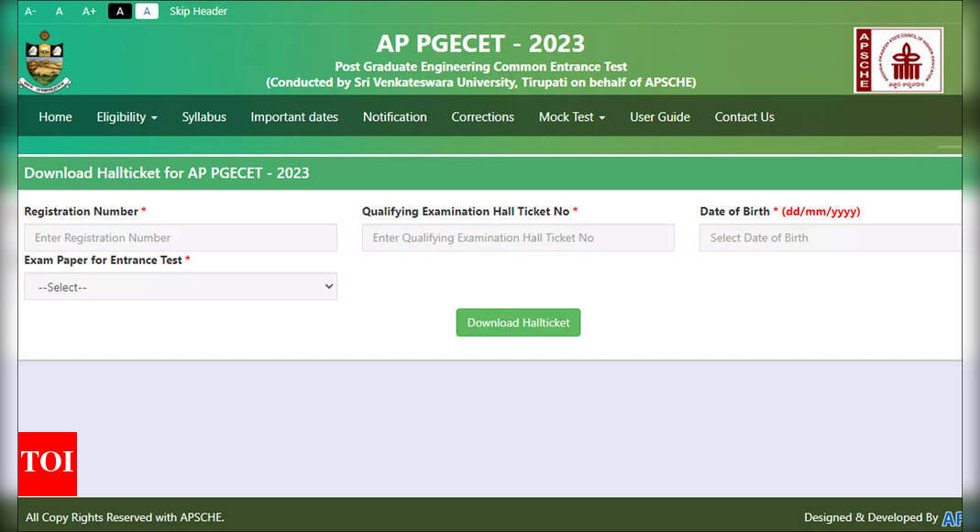Image resolution: width=980 pixels, height=532 pixels.
Task: Focus the Registration Number input field
Action: [x=181, y=238]
